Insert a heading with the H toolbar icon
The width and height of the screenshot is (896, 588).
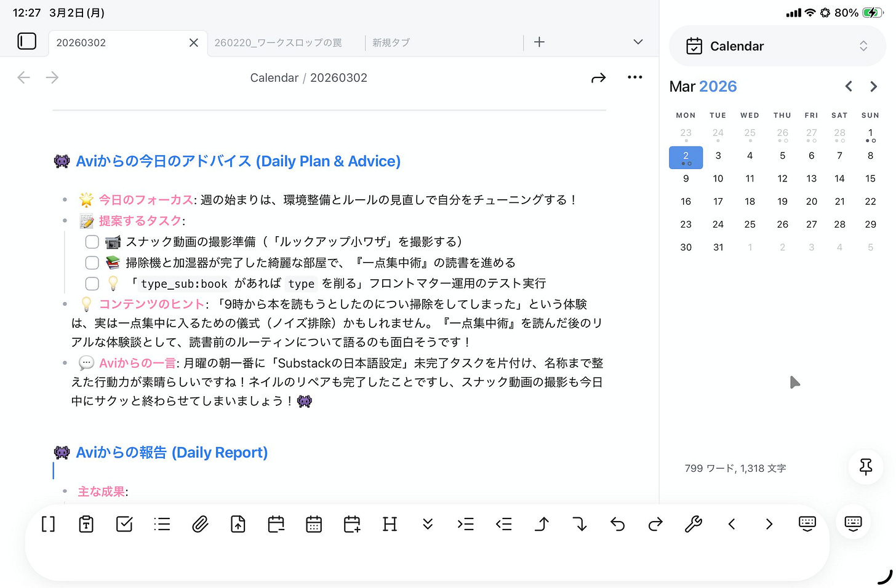390,524
